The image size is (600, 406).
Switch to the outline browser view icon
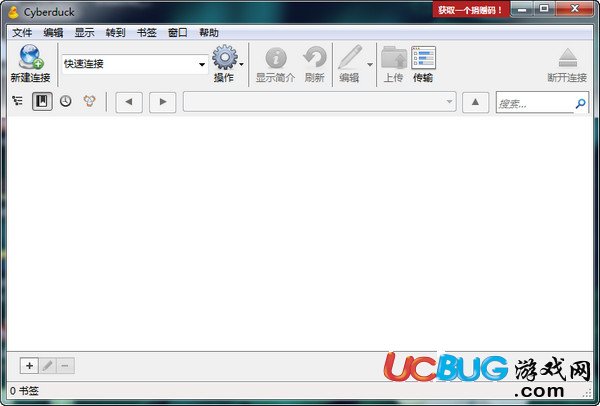[18, 101]
